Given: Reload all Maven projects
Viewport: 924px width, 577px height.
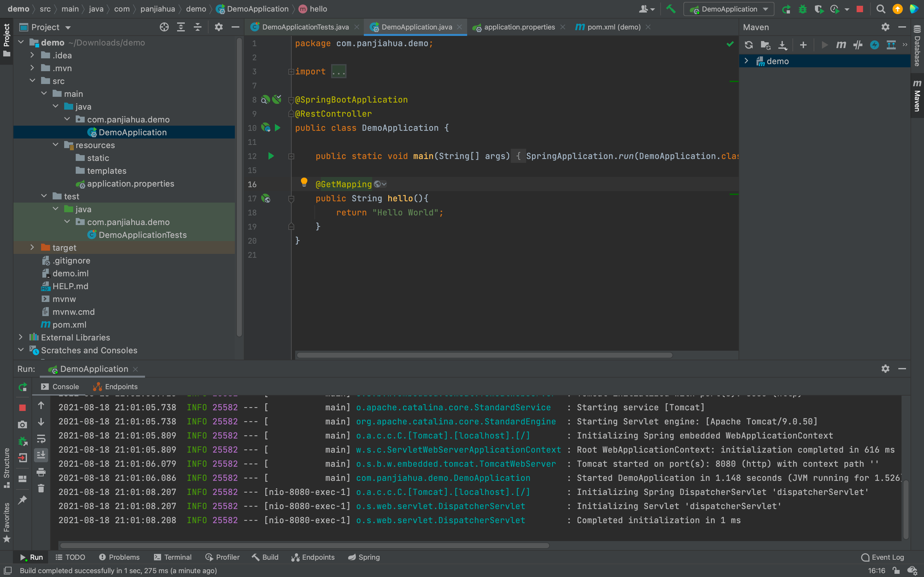Looking at the screenshot, I should (749, 45).
